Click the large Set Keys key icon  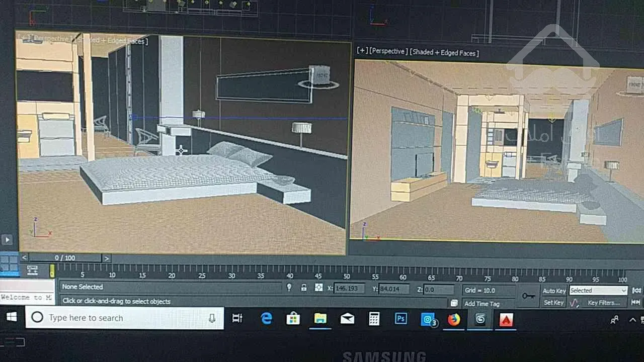point(528,296)
